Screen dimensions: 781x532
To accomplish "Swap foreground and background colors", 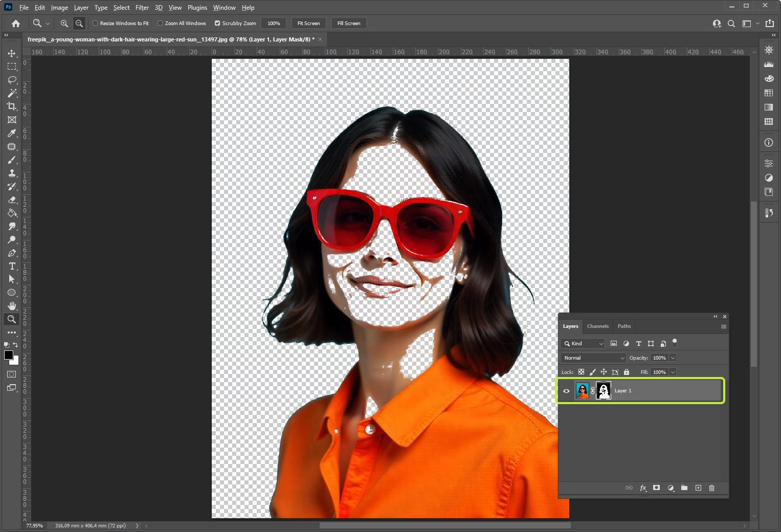I will point(15,345).
